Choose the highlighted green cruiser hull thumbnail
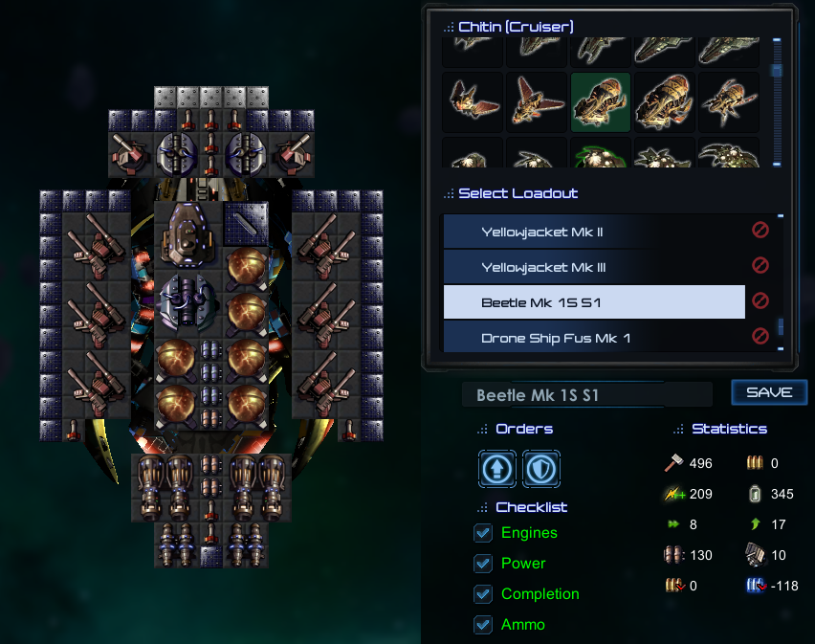This screenshot has height=644, width=815. coord(601,102)
